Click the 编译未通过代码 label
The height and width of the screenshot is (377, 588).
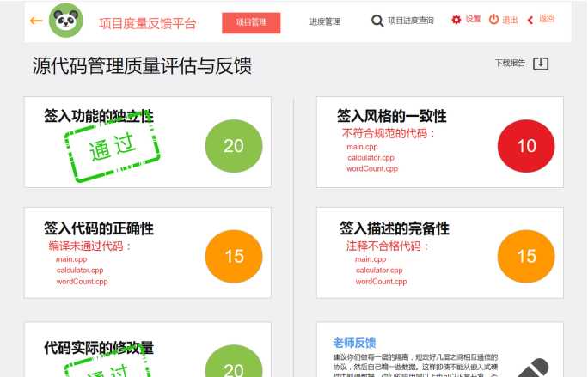89,246
